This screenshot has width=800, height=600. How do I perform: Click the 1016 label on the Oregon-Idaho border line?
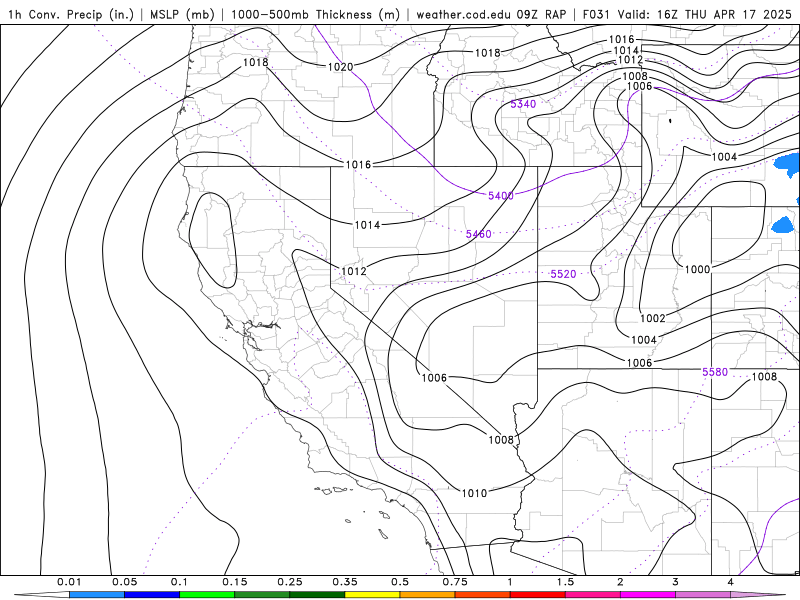tap(358, 165)
